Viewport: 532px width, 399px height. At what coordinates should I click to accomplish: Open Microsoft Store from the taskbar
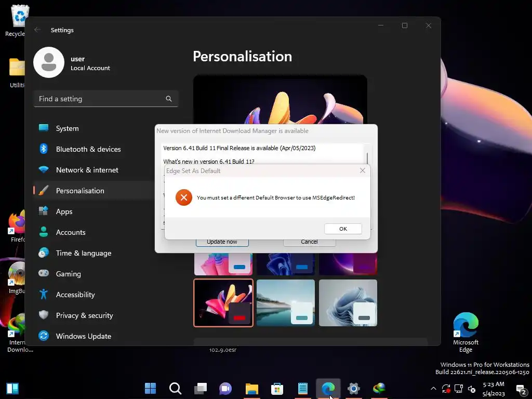coord(277,389)
